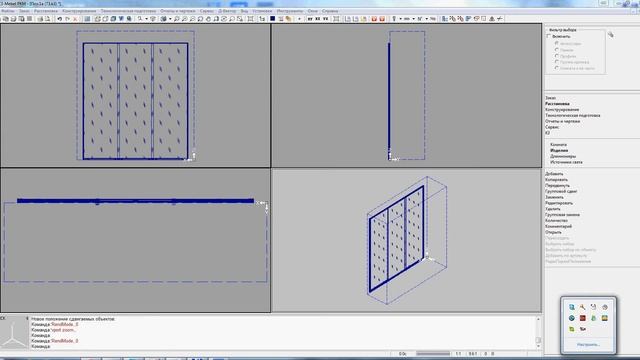Click the Количество command
The height and width of the screenshot is (360, 640).
point(556,220)
